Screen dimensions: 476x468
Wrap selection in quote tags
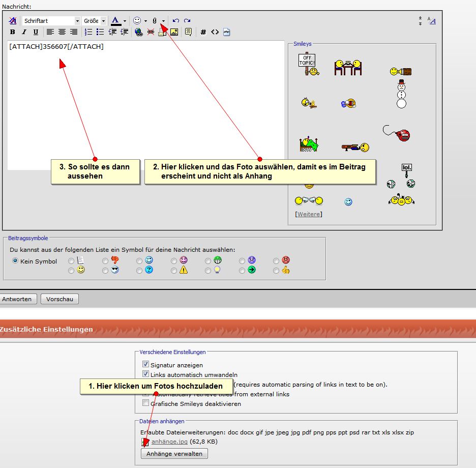coord(188,32)
